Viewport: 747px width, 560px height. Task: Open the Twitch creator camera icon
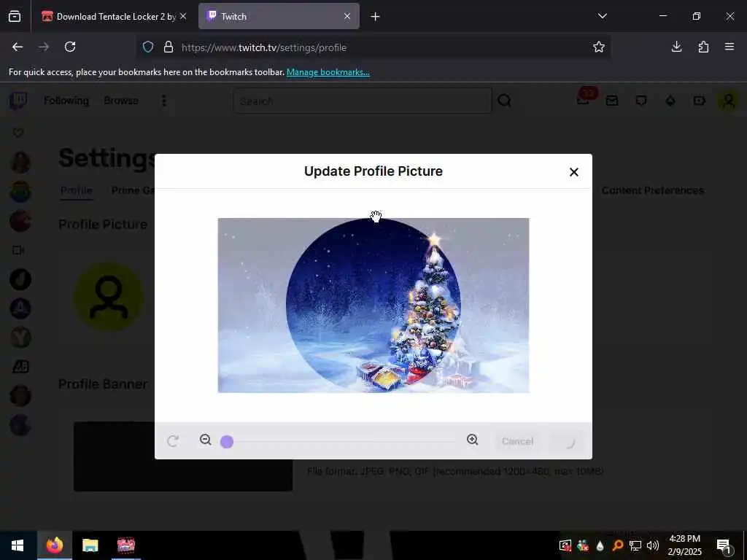click(700, 101)
